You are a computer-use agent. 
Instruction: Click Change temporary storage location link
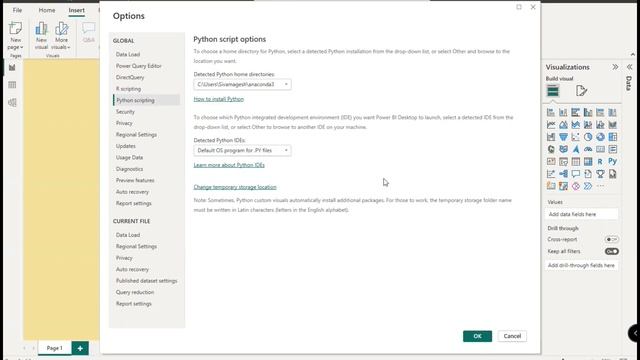235,187
